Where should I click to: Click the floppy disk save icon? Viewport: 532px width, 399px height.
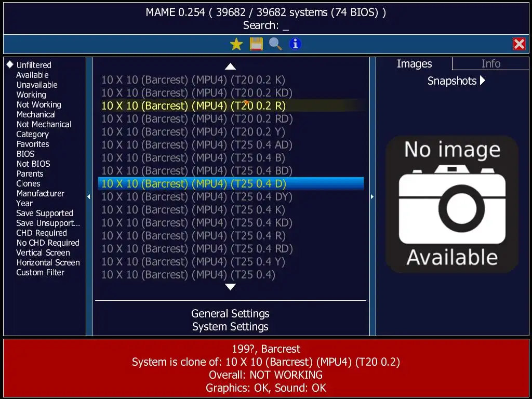point(256,44)
